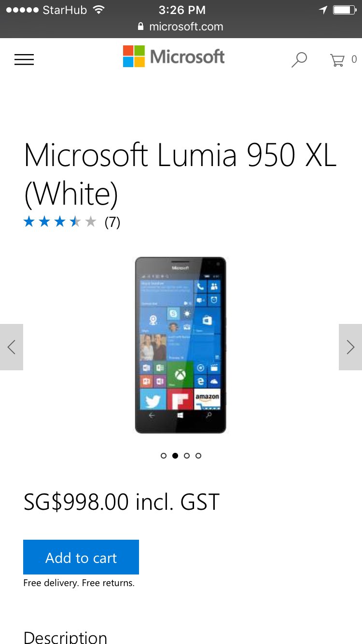Show the previous product image arrow
362x644 pixels.
[x=12, y=347]
